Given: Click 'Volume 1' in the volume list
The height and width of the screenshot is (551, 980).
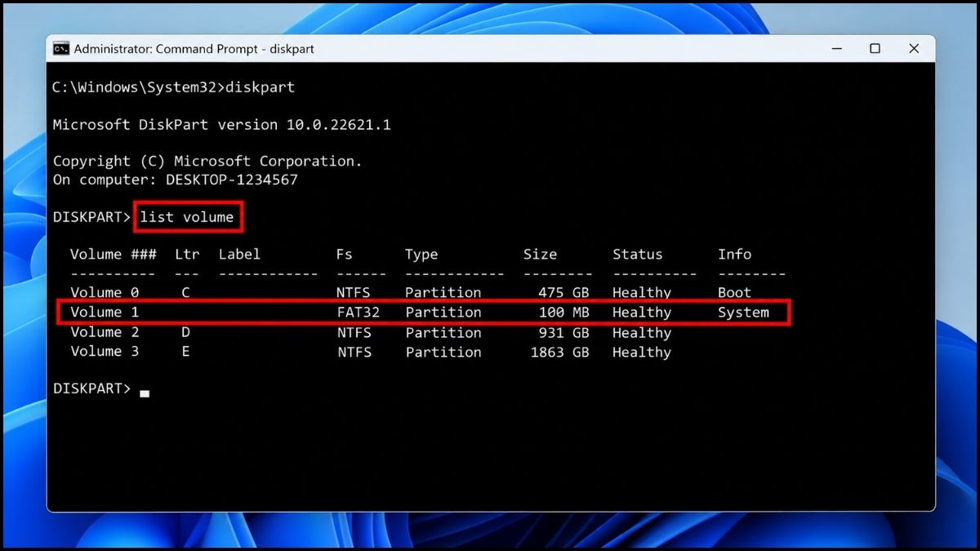Looking at the screenshot, I should click(x=105, y=312).
